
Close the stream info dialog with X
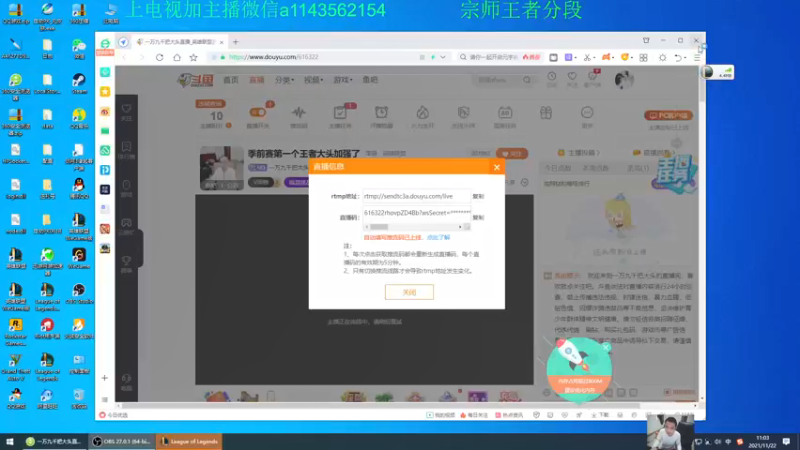tap(496, 167)
